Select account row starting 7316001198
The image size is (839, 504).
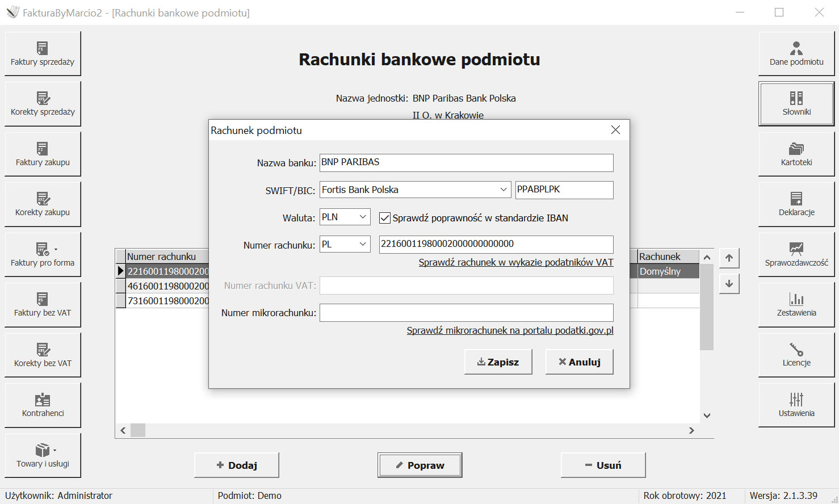[167, 301]
